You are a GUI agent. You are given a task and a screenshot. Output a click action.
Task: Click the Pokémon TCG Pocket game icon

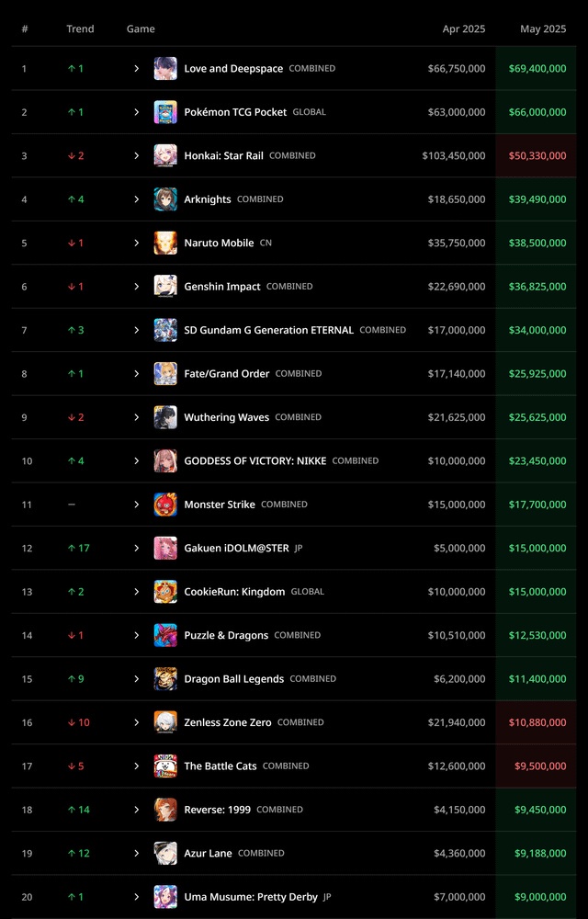(x=165, y=112)
